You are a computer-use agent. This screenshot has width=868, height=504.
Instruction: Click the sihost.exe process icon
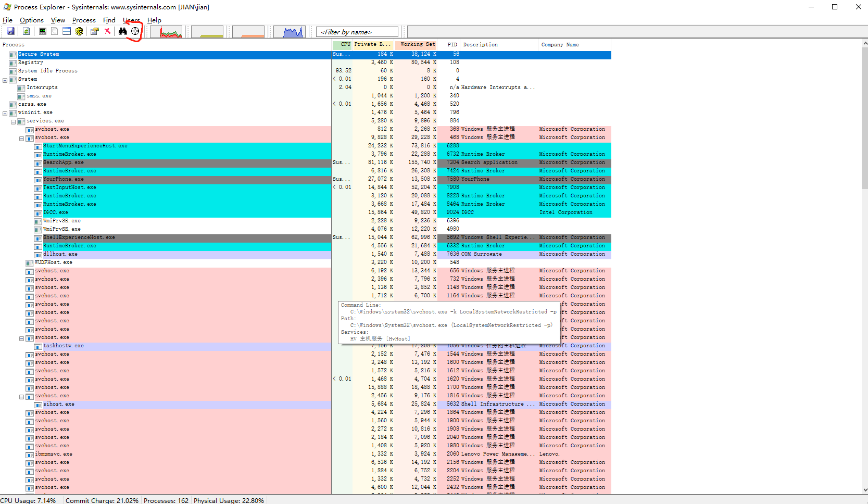[38, 405]
